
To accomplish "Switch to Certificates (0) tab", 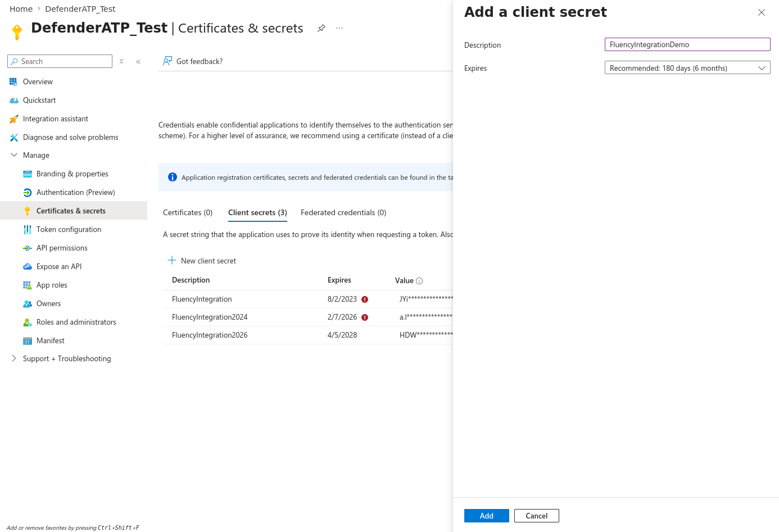I will [188, 212].
